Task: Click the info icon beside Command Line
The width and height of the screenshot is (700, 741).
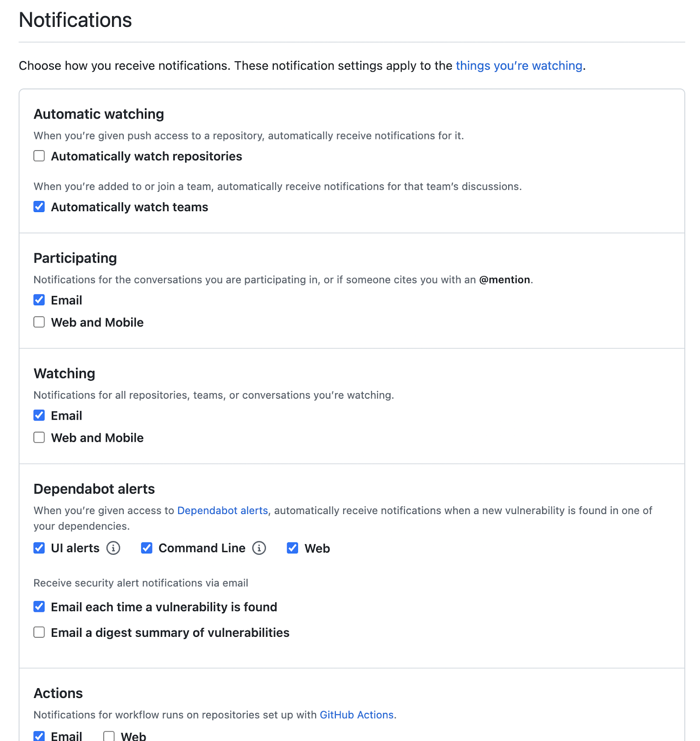Action: point(259,548)
